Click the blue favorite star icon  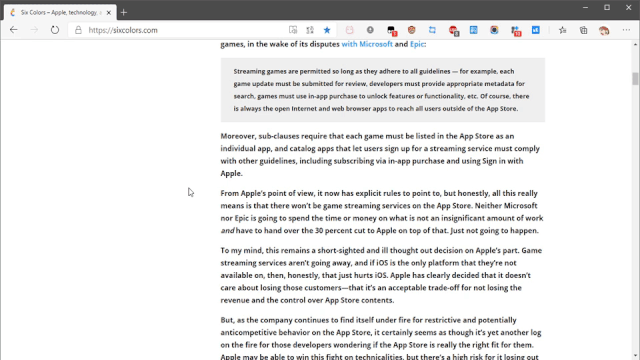(327, 30)
